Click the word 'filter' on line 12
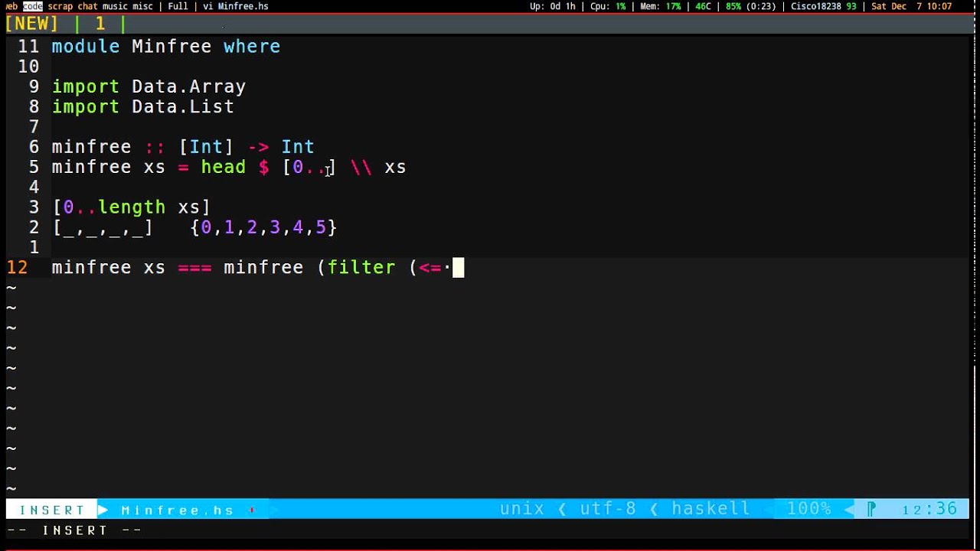The image size is (980, 551). [361, 267]
